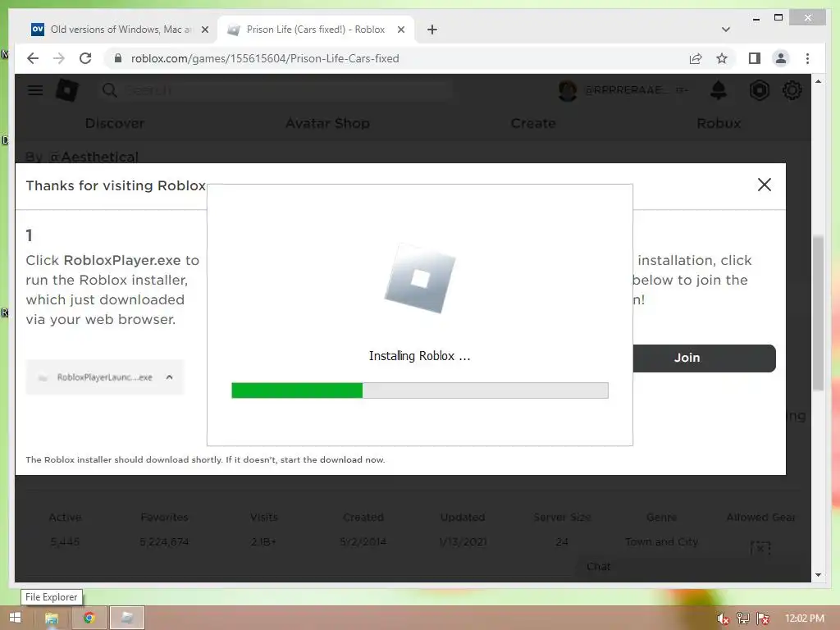Close the Old versions of Windows tab
The image size is (840, 630).
tap(204, 30)
